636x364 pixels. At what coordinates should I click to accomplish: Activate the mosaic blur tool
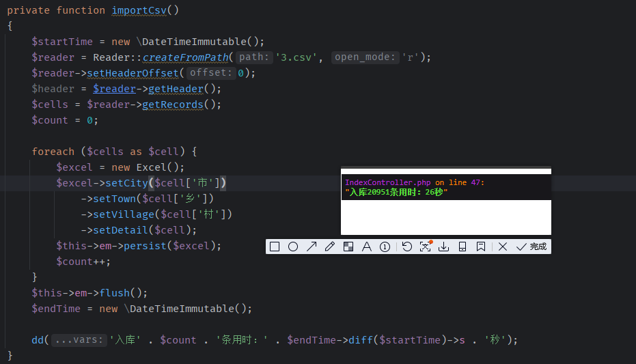[x=348, y=247]
